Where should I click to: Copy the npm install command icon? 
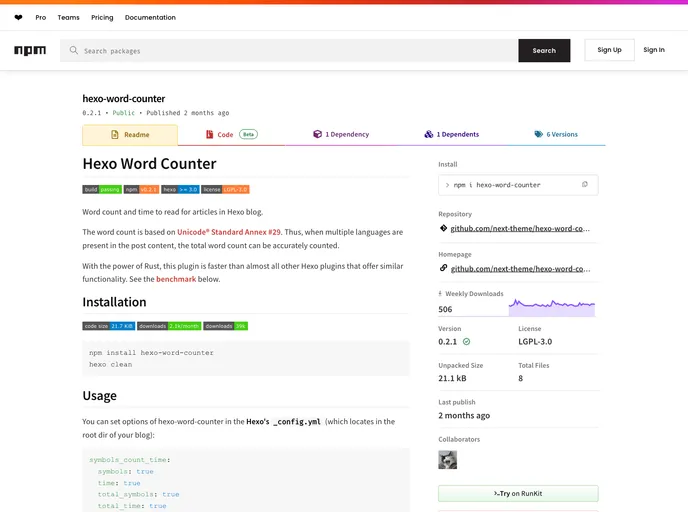584,184
